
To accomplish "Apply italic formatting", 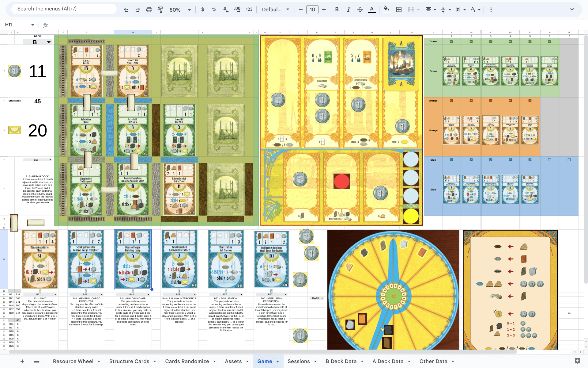I will tap(348, 10).
